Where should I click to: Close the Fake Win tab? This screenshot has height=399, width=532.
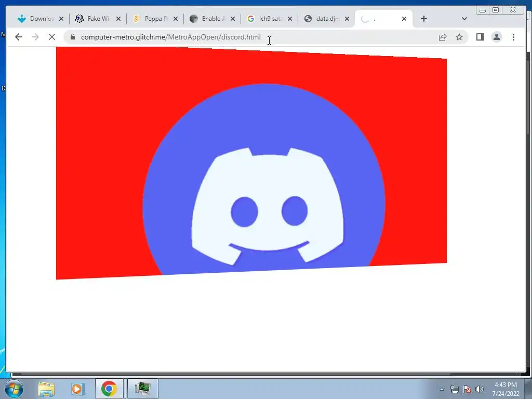tap(118, 19)
